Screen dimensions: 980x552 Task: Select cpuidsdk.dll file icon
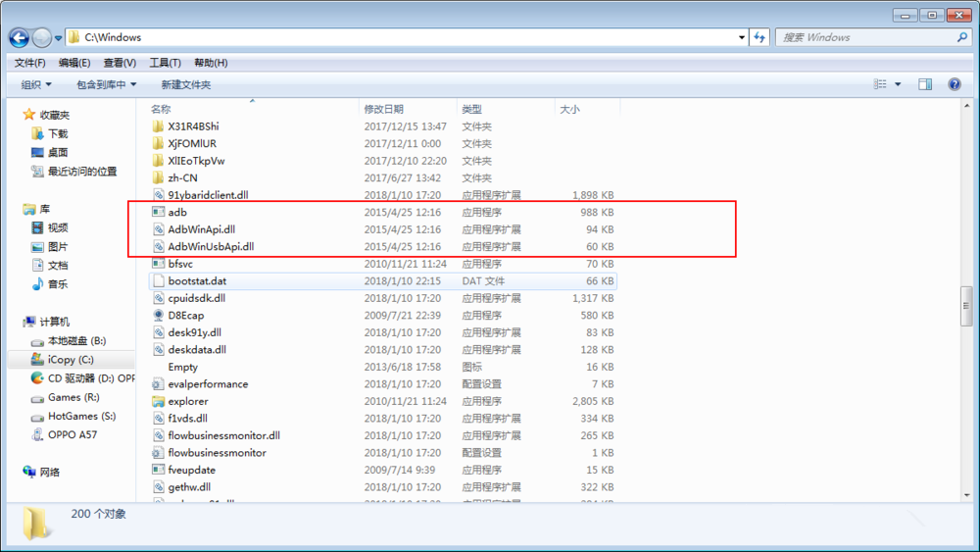[158, 298]
